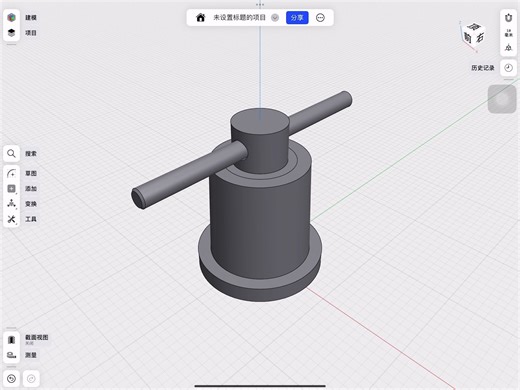Open the 添加 add menu
The height and width of the screenshot is (390, 520).
click(11, 189)
